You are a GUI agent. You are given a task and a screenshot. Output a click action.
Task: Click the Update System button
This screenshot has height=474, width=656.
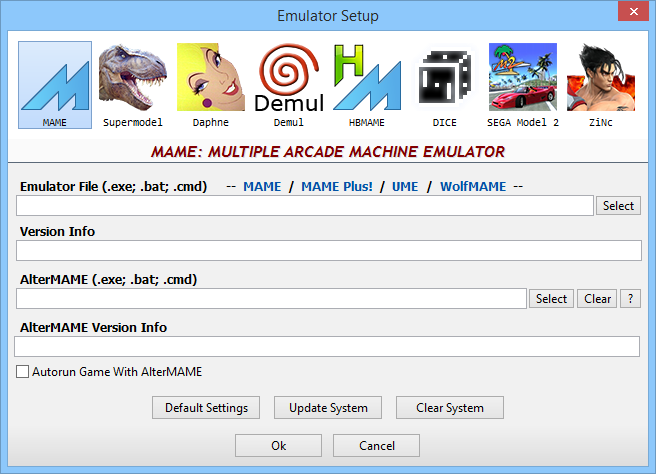tap(328, 407)
